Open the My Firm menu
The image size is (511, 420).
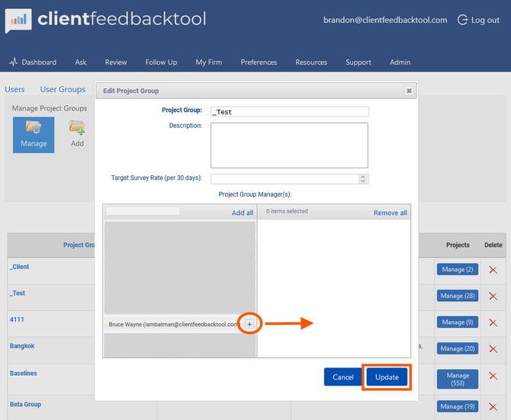point(208,63)
